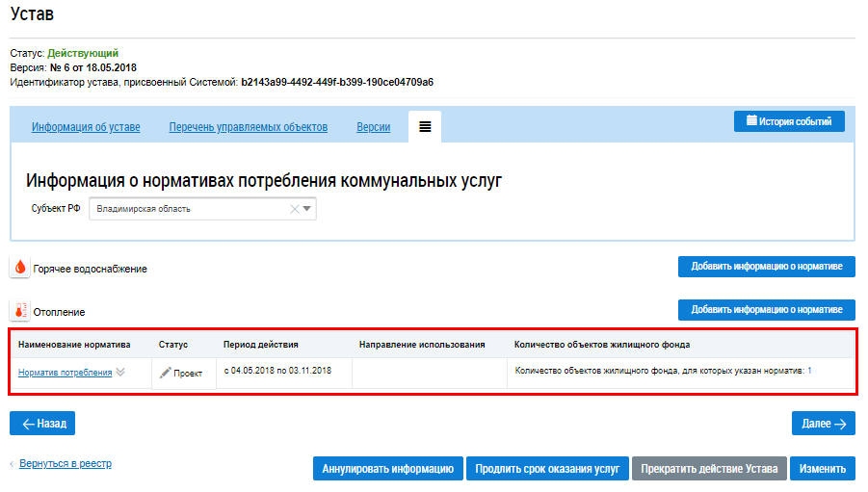Screen dimensions: 868x492
Task: Open История событий
Action: coord(789,121)
